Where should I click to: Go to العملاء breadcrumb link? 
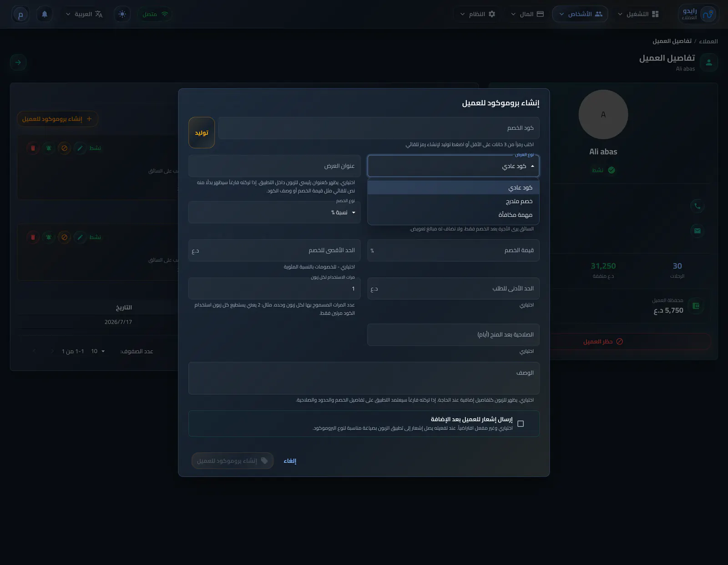coord(708,41)
